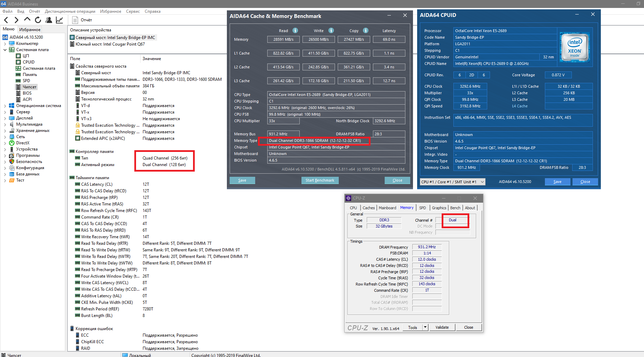Viewport: 644px width, 357px height.
Task: Open the line-graph toolbar icon
Action: (59, 20)
